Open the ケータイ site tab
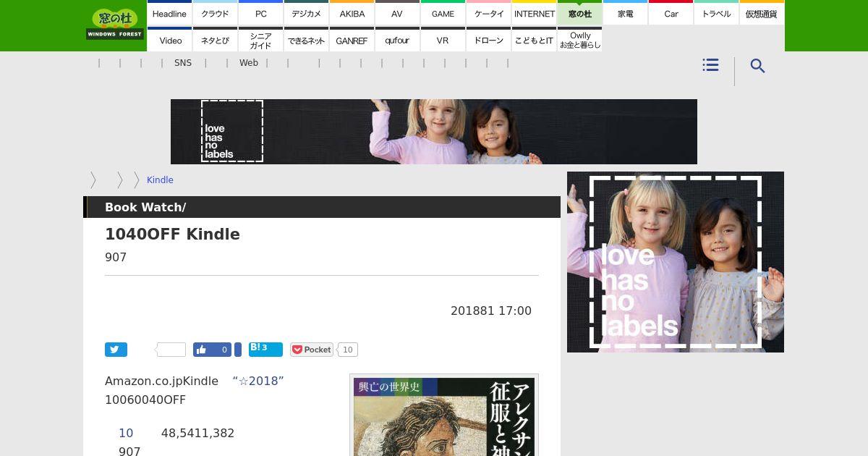The width and height of the screenshot is (868, 456). tap(488, 14)
